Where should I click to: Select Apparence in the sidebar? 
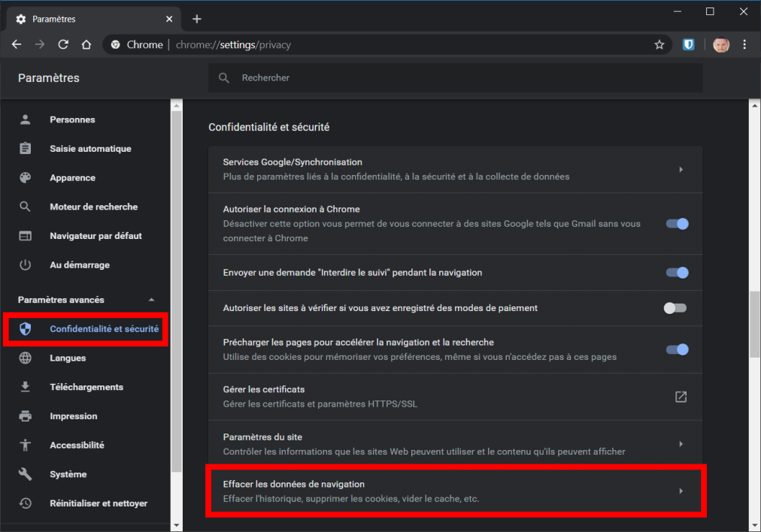coord(72,178)
